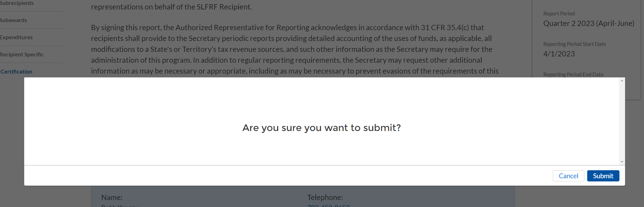
Task: Click the Name: field label
Action: (x=112, y=198)
